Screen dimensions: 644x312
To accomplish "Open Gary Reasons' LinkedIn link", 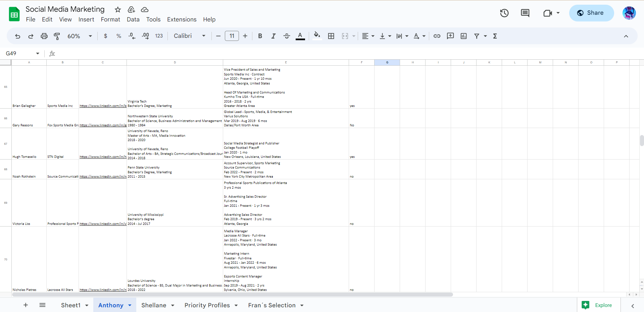I will click(103, 125).
